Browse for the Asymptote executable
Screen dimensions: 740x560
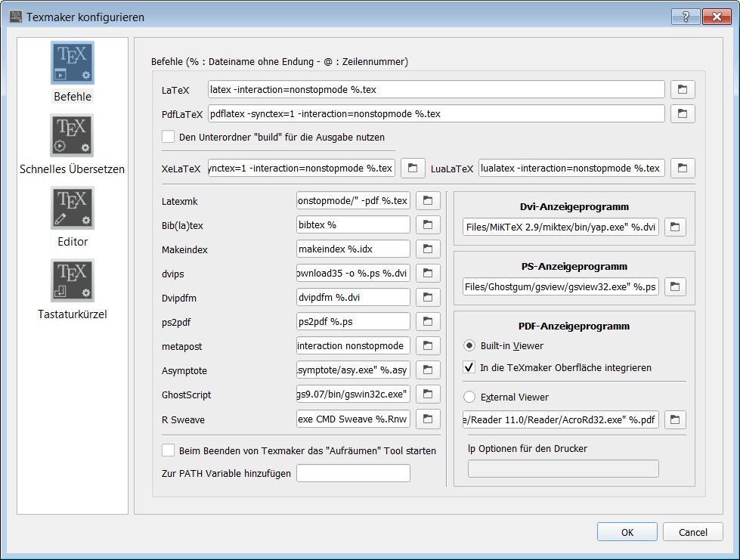428,370
